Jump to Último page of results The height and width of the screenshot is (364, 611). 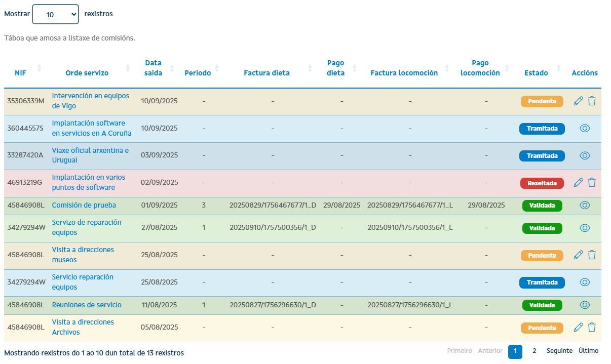coord(588,351)
